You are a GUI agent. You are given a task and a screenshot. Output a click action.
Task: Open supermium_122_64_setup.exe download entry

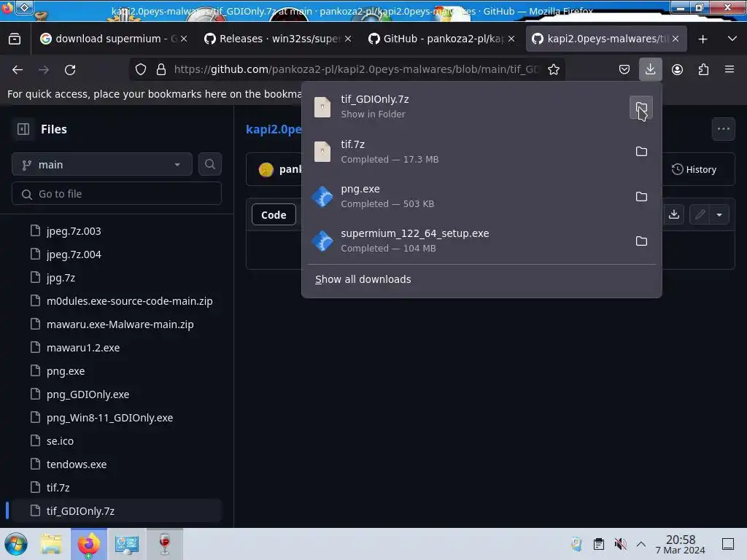tap(467, 241)
